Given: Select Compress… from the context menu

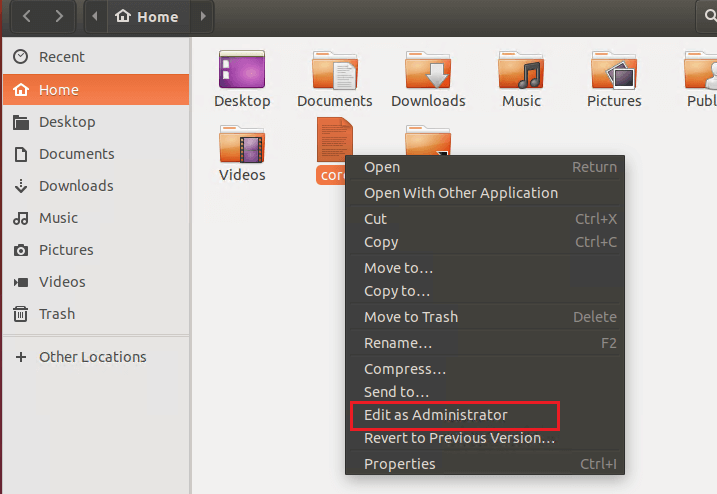Looking at the screenshot, I should pos(404,369).
